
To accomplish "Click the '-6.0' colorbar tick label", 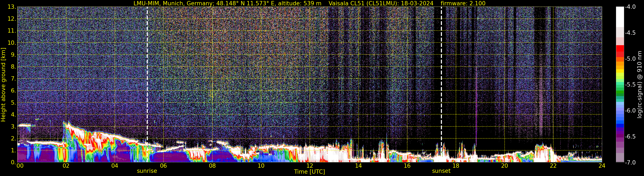I will pos(630,111).
